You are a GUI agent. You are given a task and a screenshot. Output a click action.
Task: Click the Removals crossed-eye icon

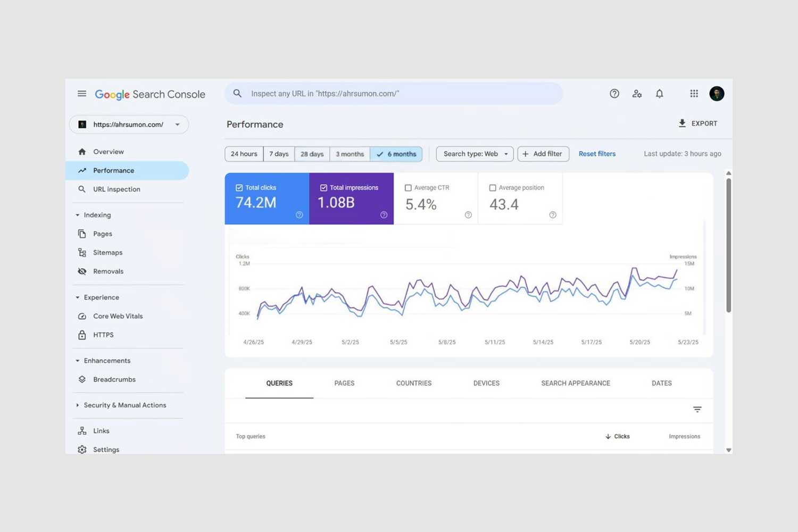point(82,271)
